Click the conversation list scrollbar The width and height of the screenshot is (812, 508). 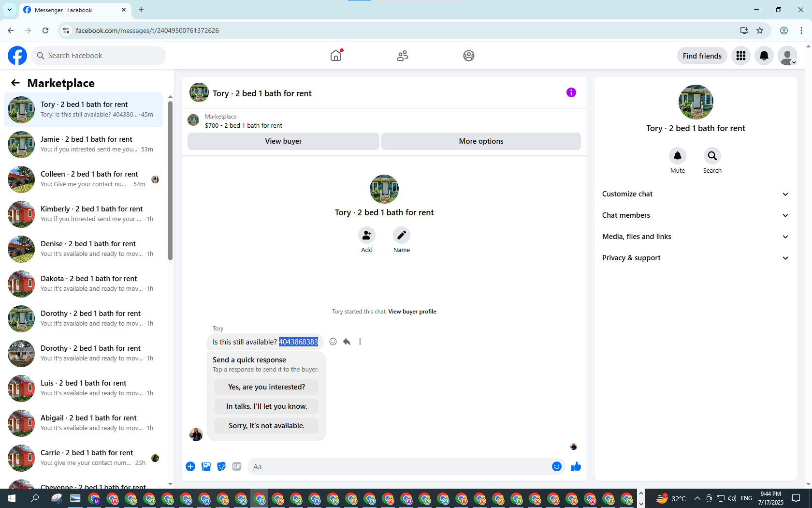tap(170, 180)
